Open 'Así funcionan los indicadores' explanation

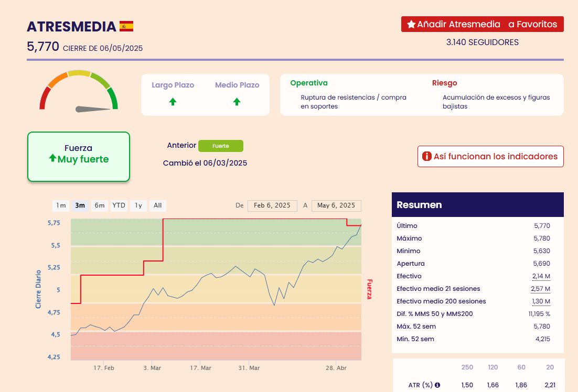[490, 156]
